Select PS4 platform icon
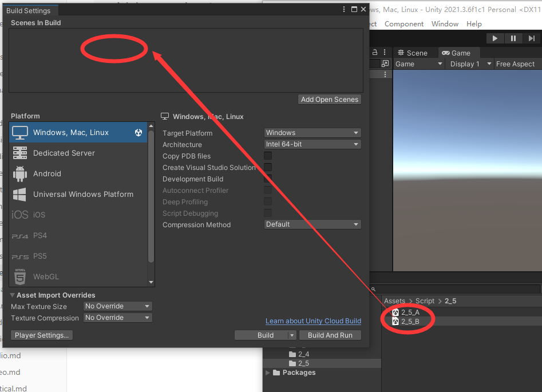 (20, 236)
